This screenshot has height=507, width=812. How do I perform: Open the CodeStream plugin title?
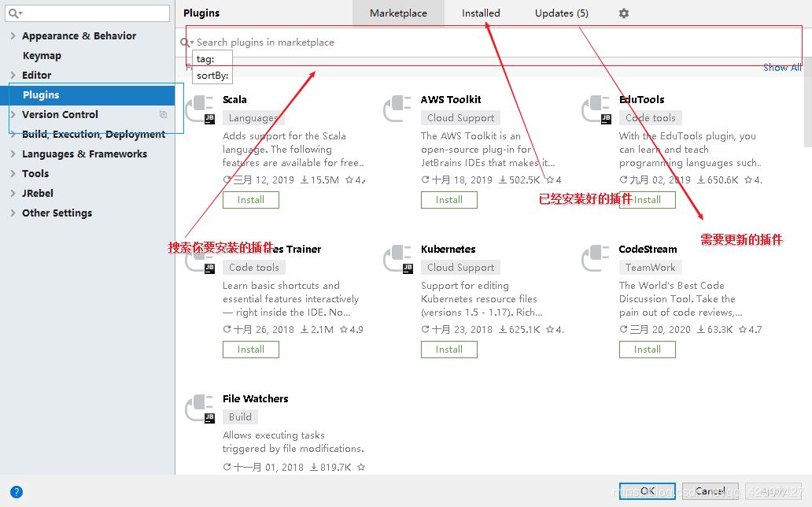(648, 249)
